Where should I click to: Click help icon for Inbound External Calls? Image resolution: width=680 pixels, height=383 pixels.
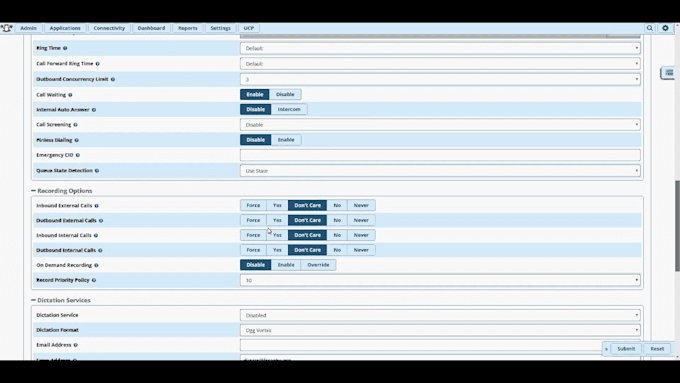click(x=97, y=206)
